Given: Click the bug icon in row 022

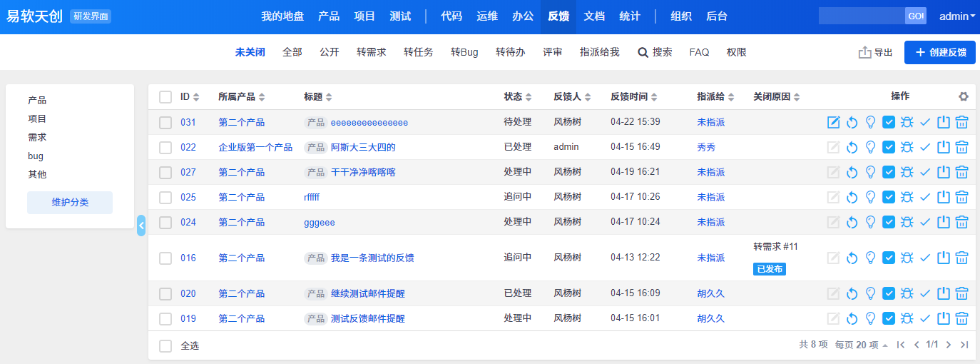Looking at the screenshot, I should 907,147.
